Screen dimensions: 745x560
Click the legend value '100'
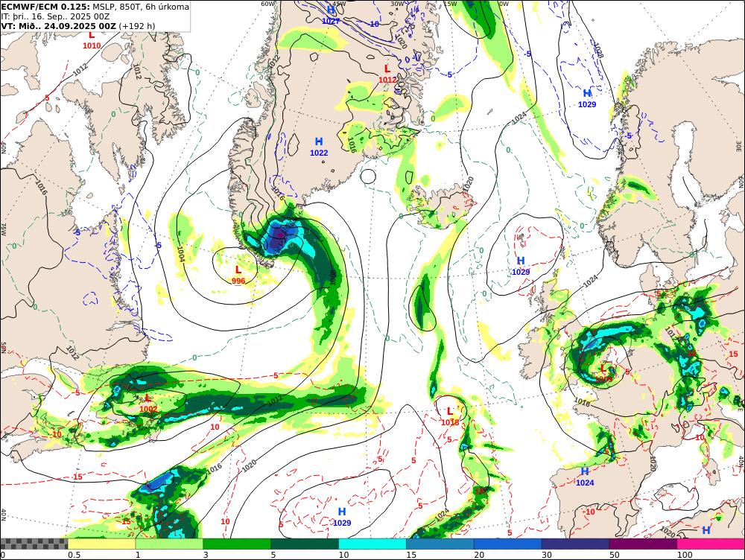tap(685, 554)
